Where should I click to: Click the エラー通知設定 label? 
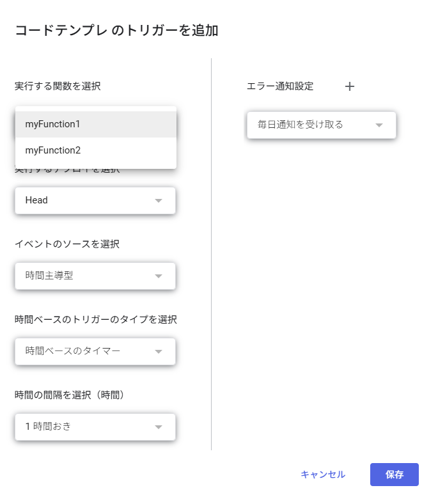280,86
